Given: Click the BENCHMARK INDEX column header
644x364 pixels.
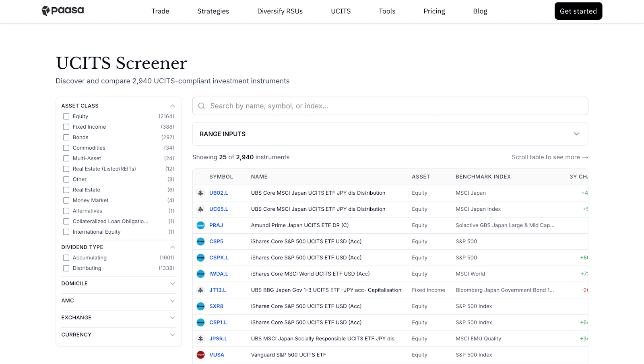Looking at the screenshot, I should click(483, 177).
